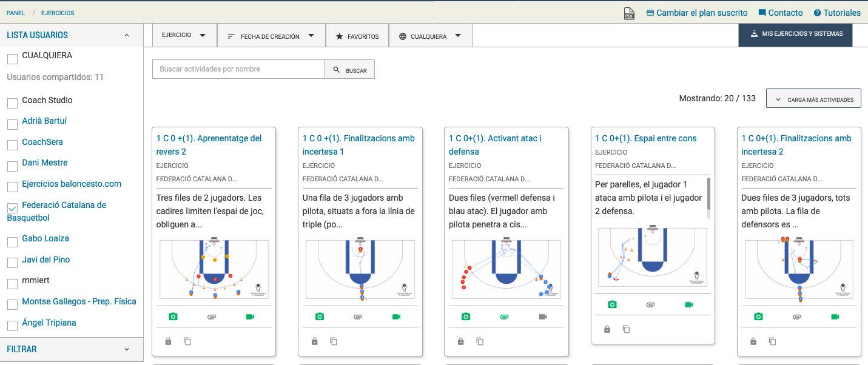Tick the Adrià Bartuí checkbox

click(12, 124)
